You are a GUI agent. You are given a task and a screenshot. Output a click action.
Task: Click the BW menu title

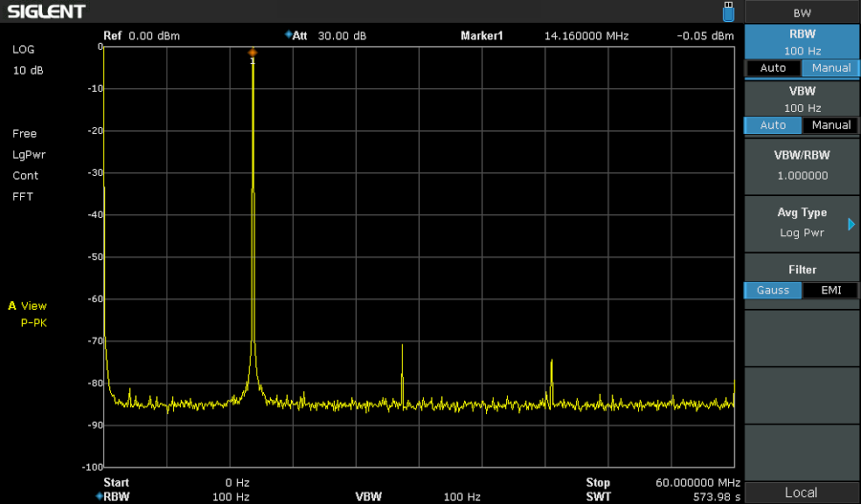(x=802, y=13)
